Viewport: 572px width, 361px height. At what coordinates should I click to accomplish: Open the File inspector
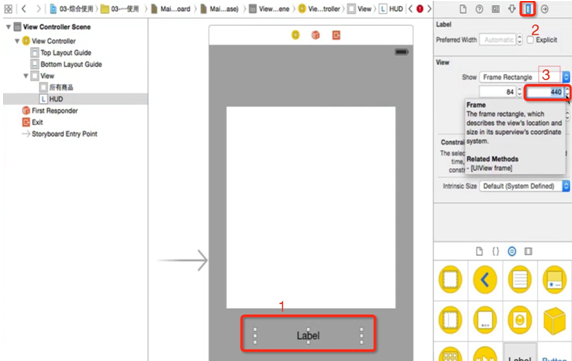(463, 9)
